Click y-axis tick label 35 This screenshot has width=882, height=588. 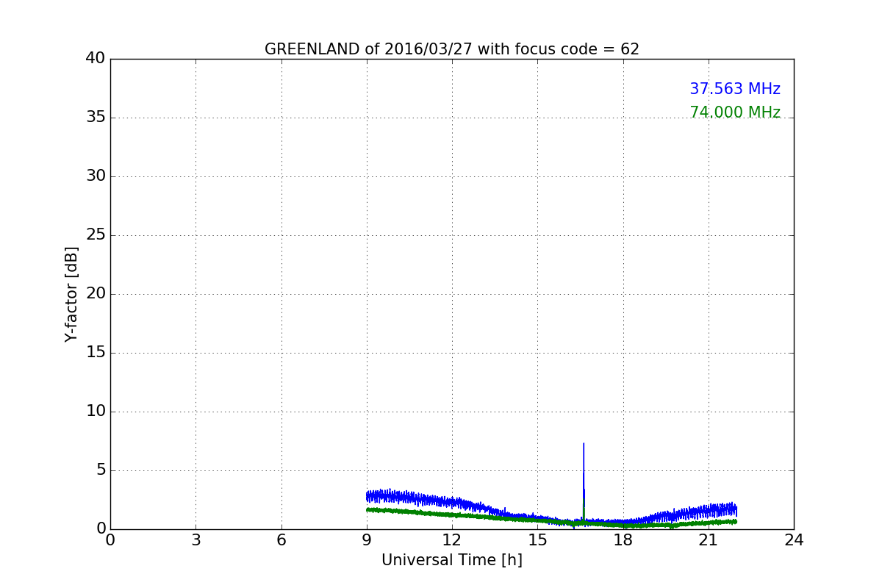coord(96,117)
